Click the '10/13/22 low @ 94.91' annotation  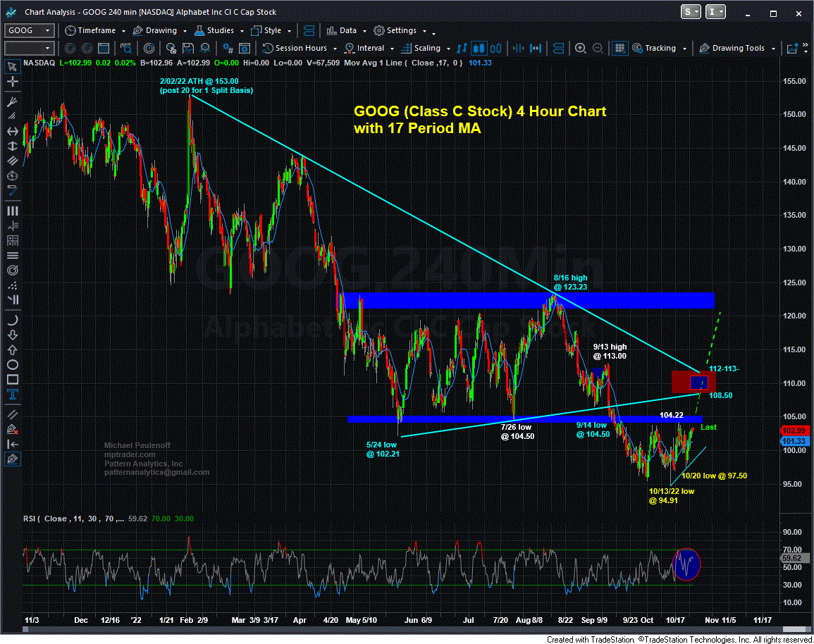pos(671,495)
